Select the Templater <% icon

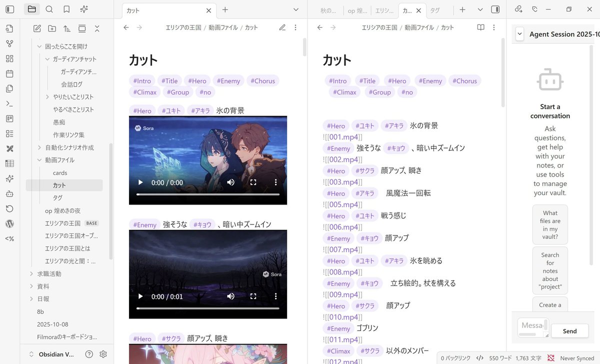10,238
